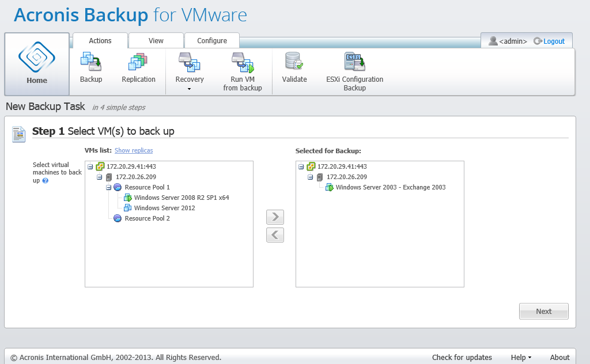
Task: Click the Exchange 2003 VM icon
Action: tap(330, 187)
